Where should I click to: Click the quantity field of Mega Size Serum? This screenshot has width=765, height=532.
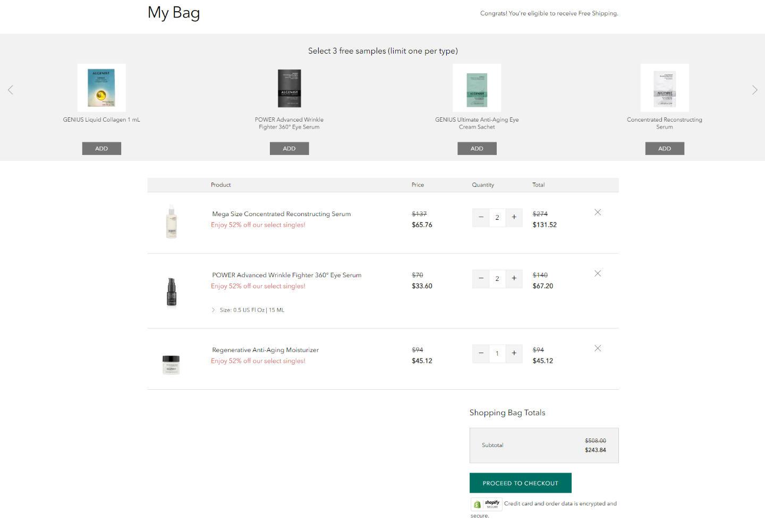[x=497, y=217]
